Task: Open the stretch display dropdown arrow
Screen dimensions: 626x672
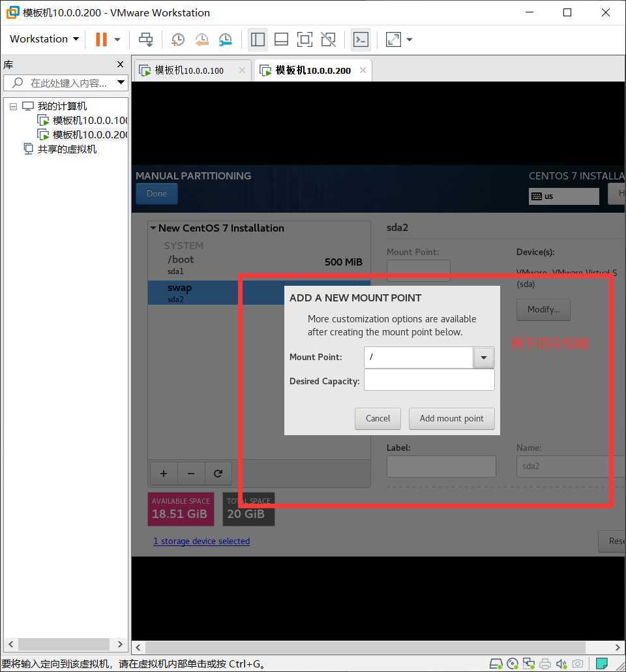Action: pyautogui.click(x=410, y=39)
